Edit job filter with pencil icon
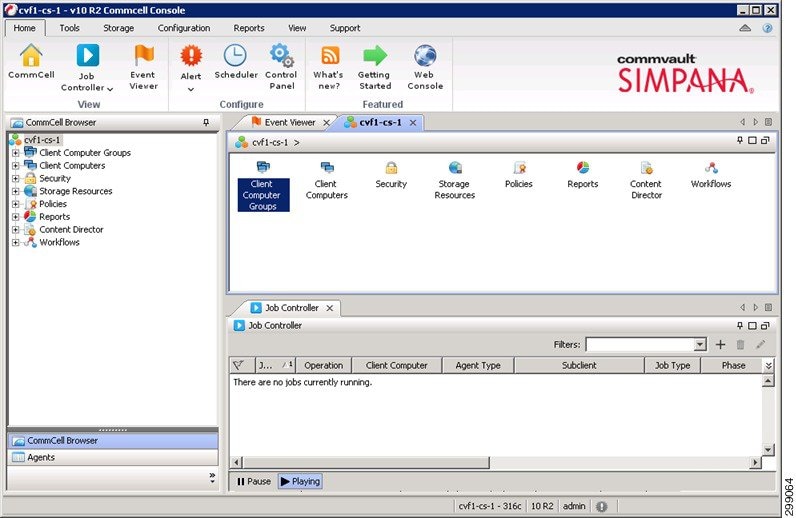The height and width of the screenshot is (518, 796). point(760,345)
